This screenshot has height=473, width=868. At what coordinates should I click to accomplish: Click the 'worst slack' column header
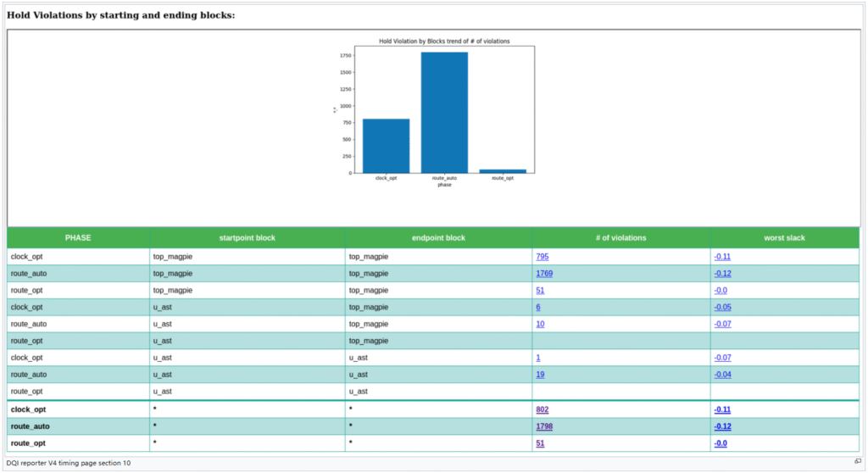(x=785, y=238)
